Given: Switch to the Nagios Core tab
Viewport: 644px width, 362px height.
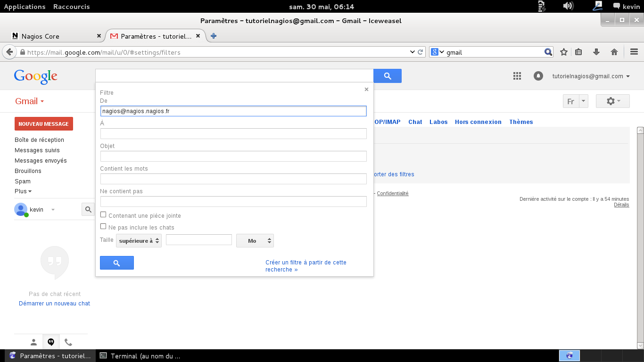Looking at the screenshot, I should [56, 36].
